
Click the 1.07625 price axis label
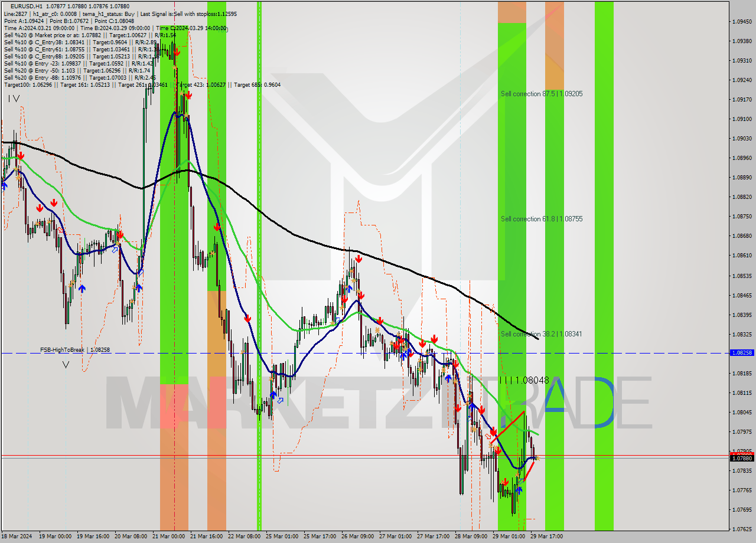tap(742, 529)
